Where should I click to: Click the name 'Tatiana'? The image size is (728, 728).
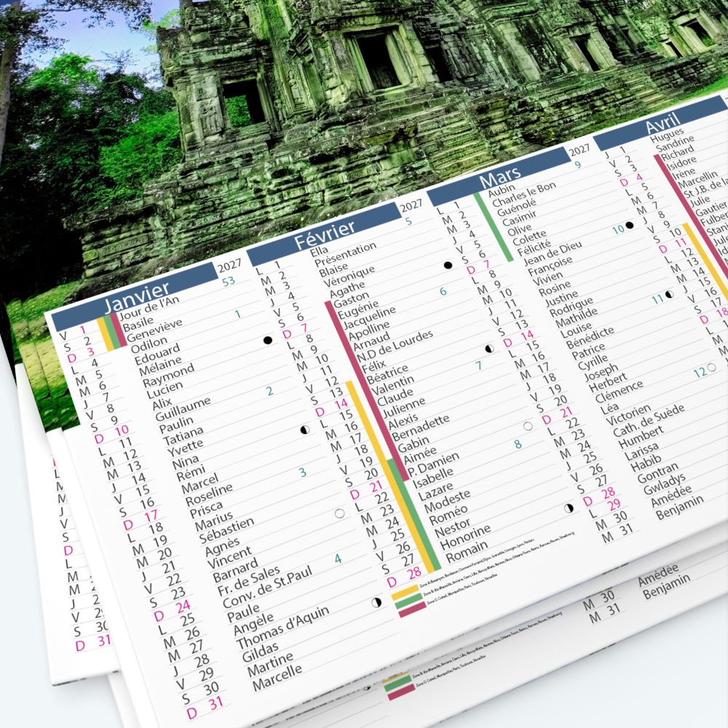(x=183, y=435)
